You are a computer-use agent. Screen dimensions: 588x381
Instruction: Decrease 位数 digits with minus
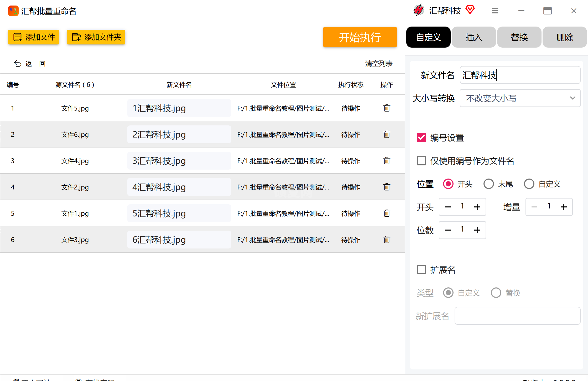pyautogui.click(x=448, y=230)
